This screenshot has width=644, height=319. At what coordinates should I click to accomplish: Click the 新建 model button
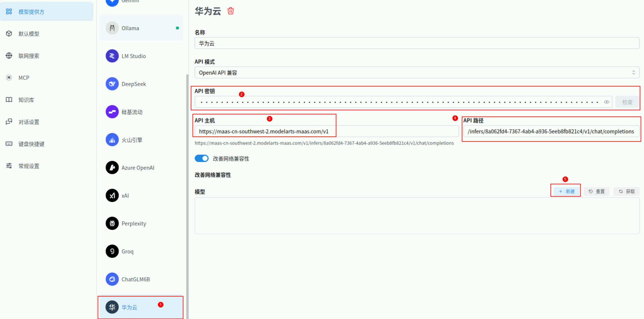click(566, 192)
